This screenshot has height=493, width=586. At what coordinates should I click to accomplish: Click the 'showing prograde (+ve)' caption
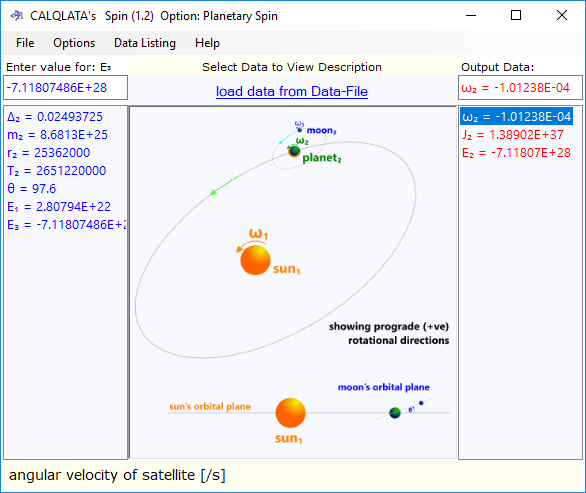(389, 326)
